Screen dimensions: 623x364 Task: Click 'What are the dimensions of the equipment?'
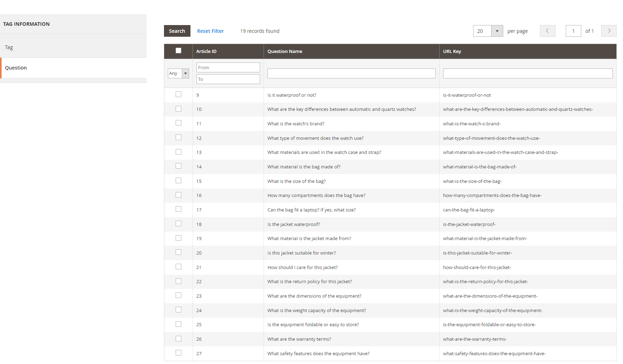pyautogui.click(x=315, y=296)
